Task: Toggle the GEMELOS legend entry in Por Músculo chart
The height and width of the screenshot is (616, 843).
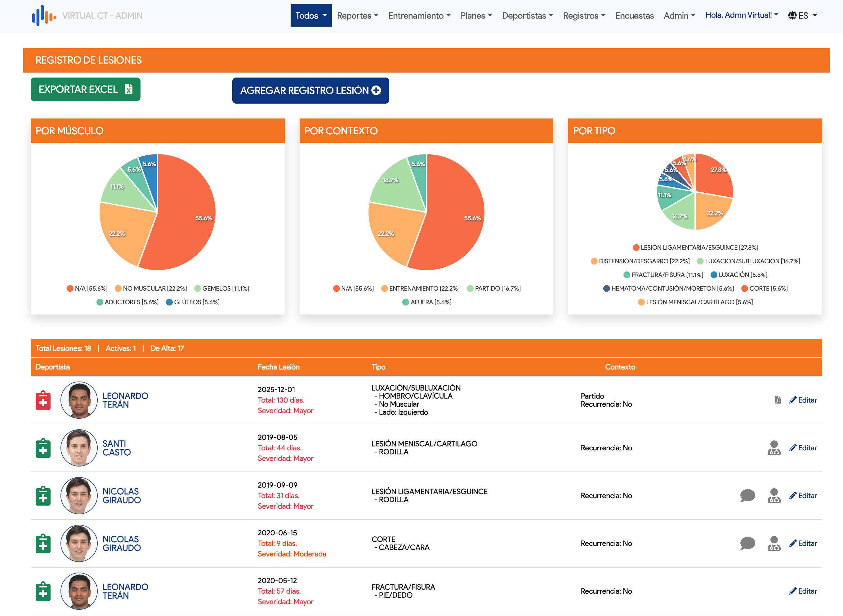Action: pos(222,288)
